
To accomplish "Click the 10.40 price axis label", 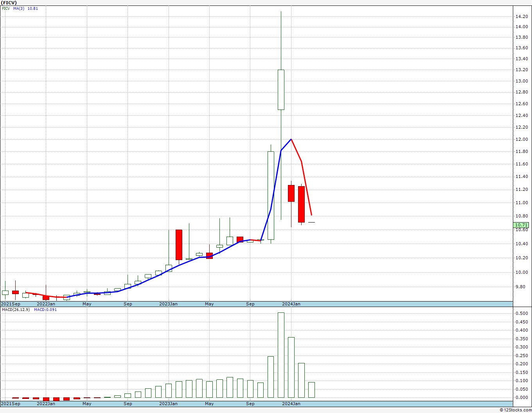I will [x=521, y=244].
